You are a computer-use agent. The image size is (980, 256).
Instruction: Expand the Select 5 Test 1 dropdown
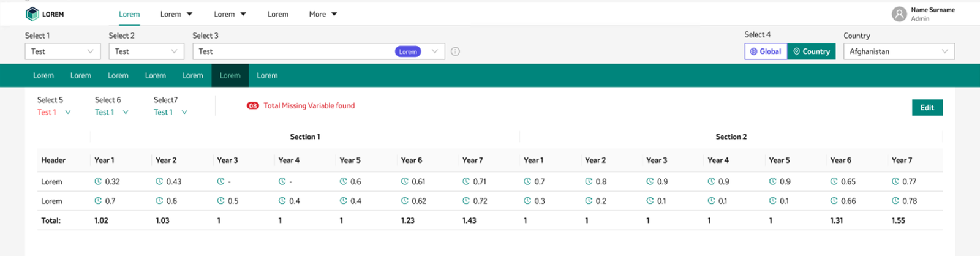pos(54,112)
